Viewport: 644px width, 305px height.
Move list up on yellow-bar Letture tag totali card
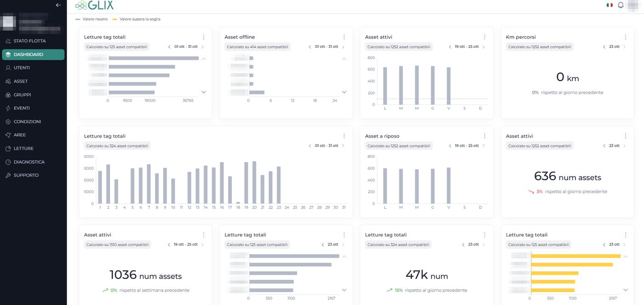pos(625,257)
